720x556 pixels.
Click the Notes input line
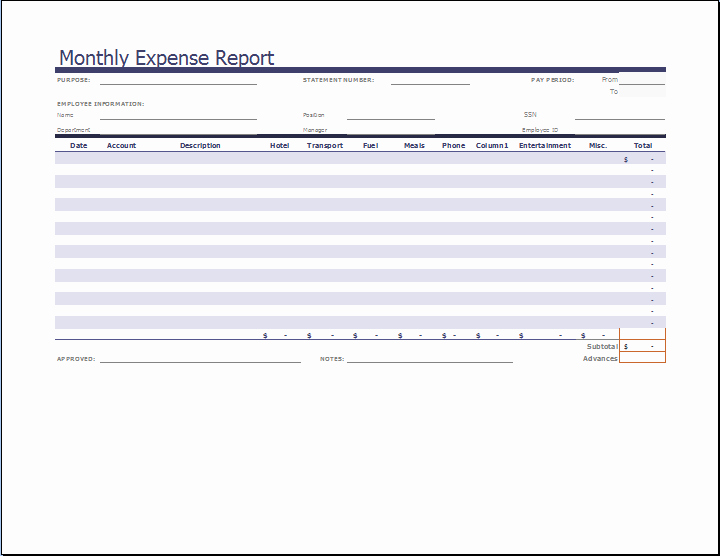[x=429, y=358]
